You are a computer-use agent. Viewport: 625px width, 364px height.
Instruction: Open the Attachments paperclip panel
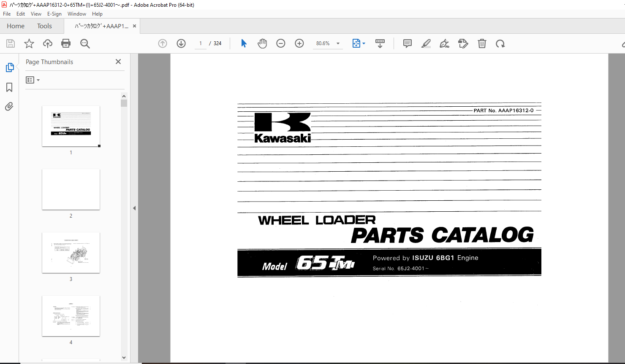click(x=9, y=106)
